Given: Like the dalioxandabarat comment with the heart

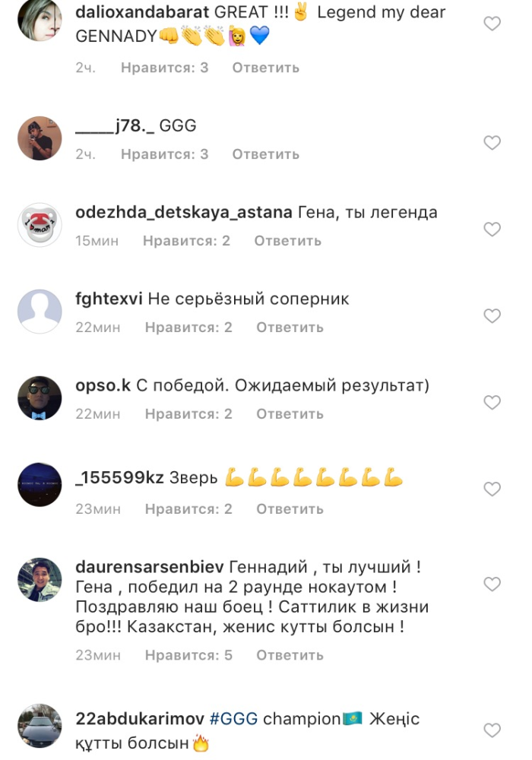Looking at the screenshot, I should point(492,24).
